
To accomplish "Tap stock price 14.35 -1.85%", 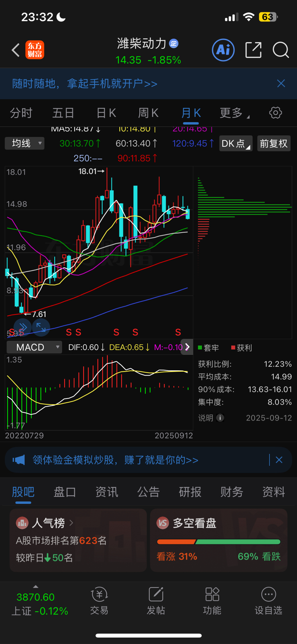I will [148, 60].
